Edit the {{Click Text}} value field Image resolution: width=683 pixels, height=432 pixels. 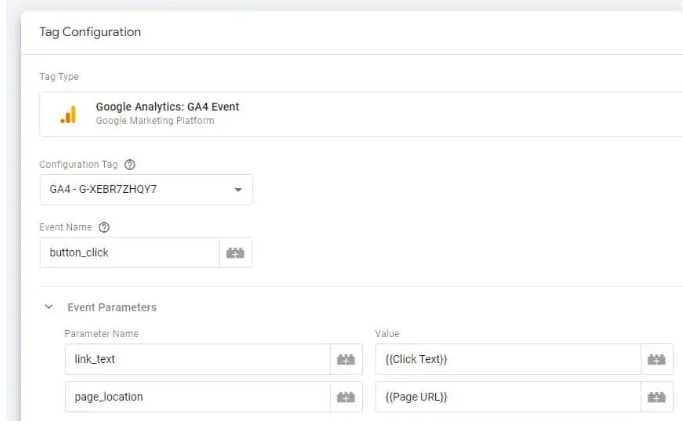(508, 359)
